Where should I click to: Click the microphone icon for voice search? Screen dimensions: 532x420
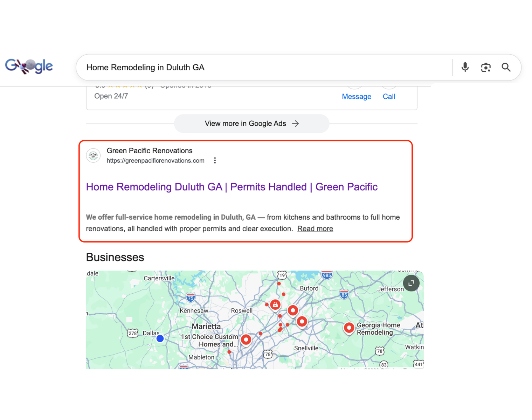click(x=465, y=67)
